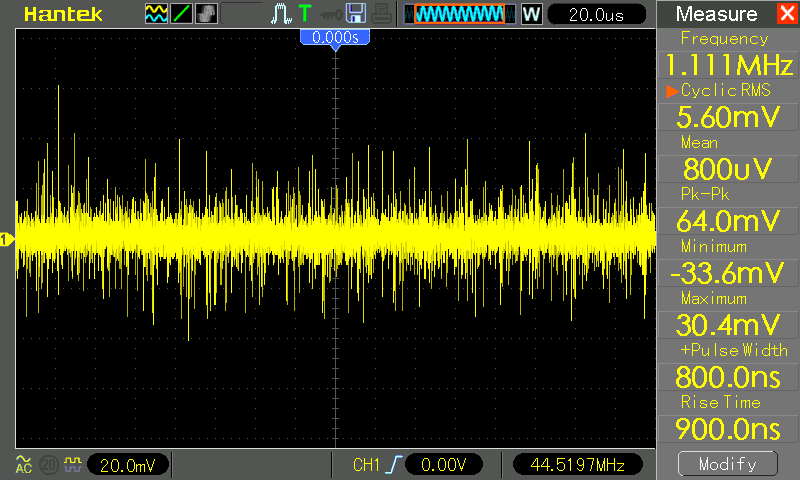Image resolution: width=800 pixels, height=480 pixels.
Task: Click the orange arrow beside Cyclic RMS
Action: (671, 91)
